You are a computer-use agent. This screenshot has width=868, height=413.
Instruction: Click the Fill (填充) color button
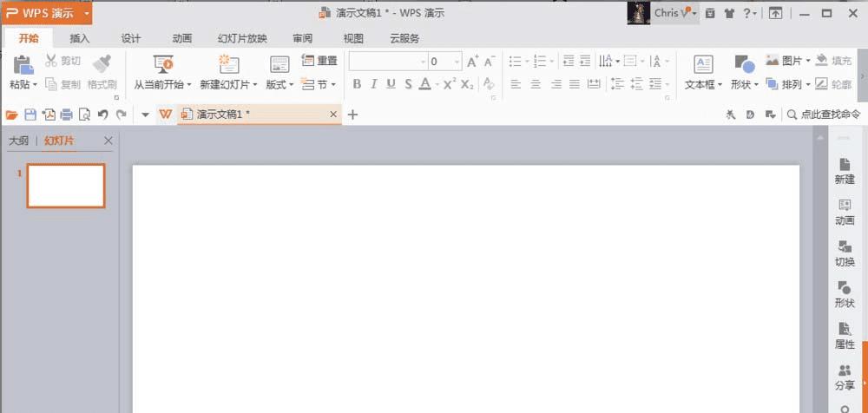click(834, 61)
